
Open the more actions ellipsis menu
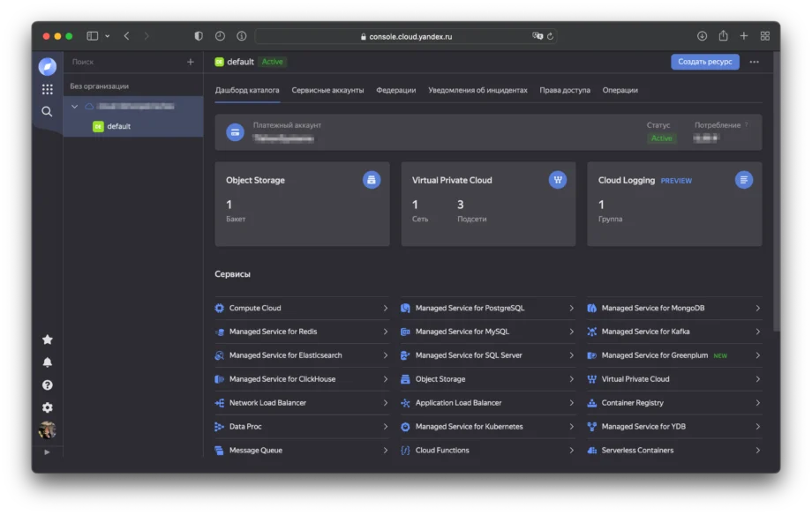(754, 62)
